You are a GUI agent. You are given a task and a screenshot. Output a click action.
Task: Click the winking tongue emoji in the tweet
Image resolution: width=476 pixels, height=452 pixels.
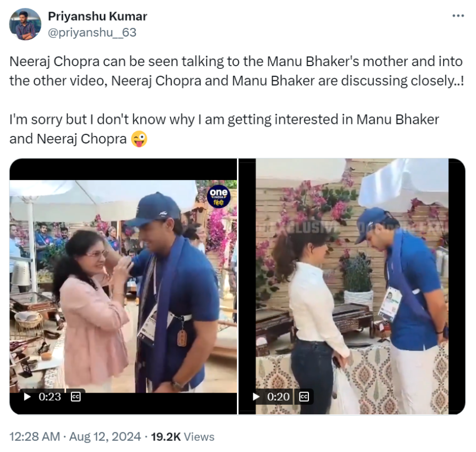coord(140,139)
